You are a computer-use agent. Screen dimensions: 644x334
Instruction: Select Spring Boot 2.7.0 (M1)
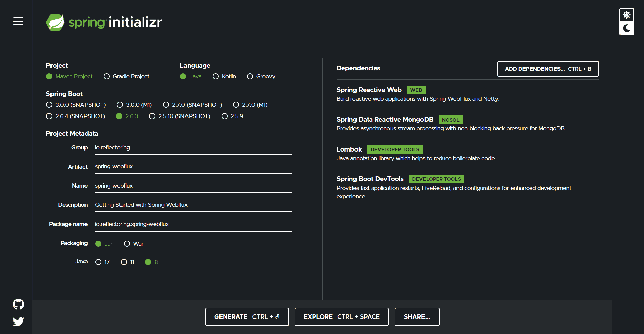[x=236, y=105]
